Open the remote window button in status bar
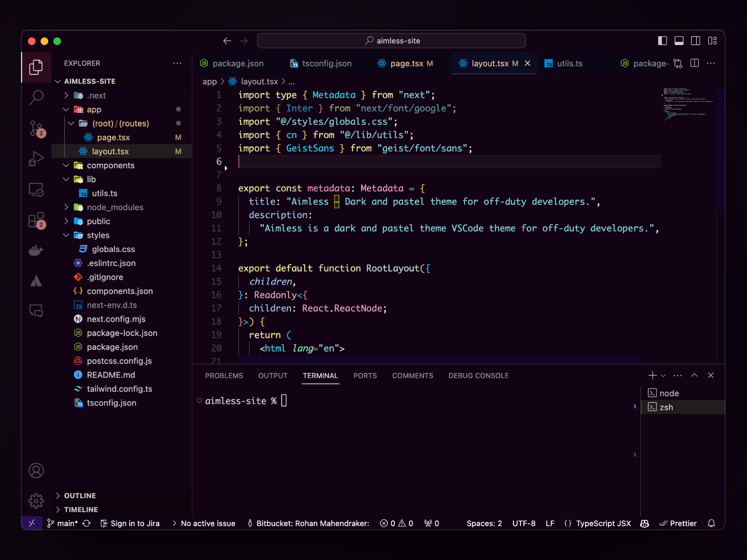 click(x=32, y=523)
